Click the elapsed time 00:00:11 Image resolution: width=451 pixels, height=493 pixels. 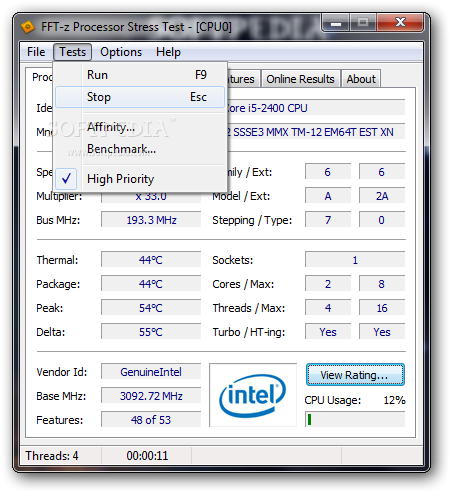click(147, 456)
